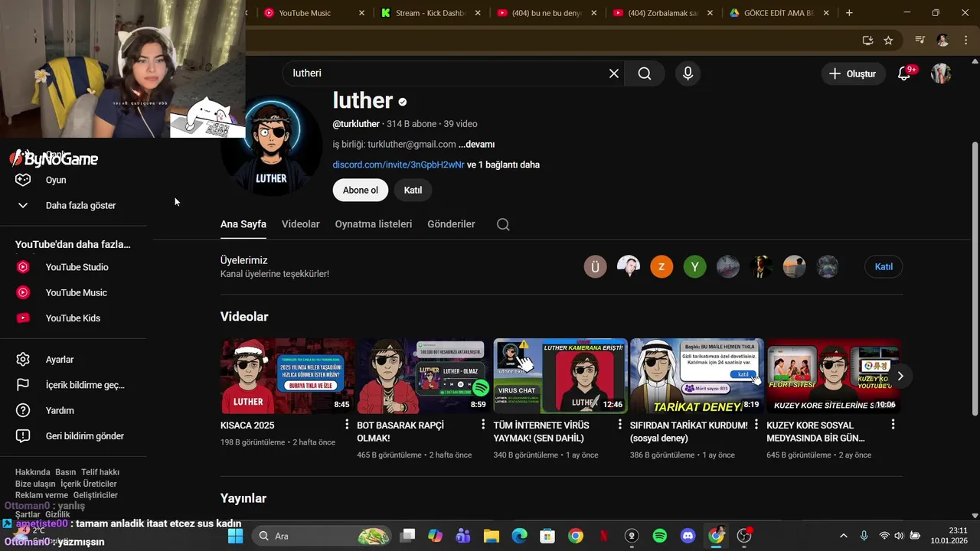Open the discord.com invite link
Image resolution: width=980 pixels, height=551 pixels.
coord(398,165)
